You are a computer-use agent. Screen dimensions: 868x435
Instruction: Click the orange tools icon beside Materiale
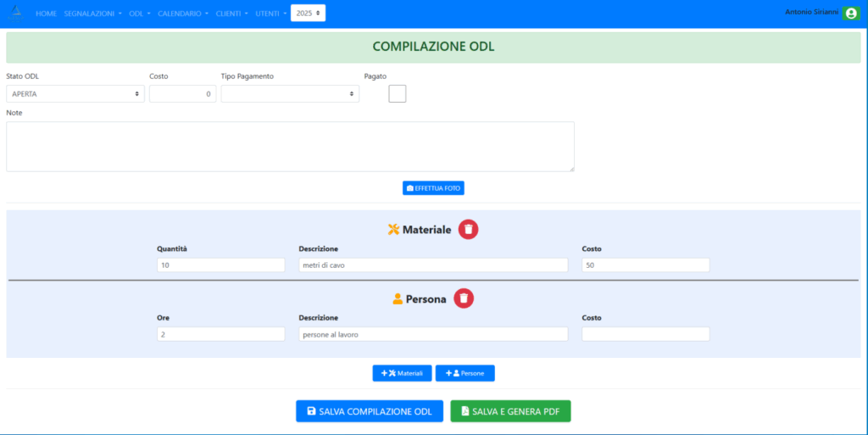coord(393,230)
